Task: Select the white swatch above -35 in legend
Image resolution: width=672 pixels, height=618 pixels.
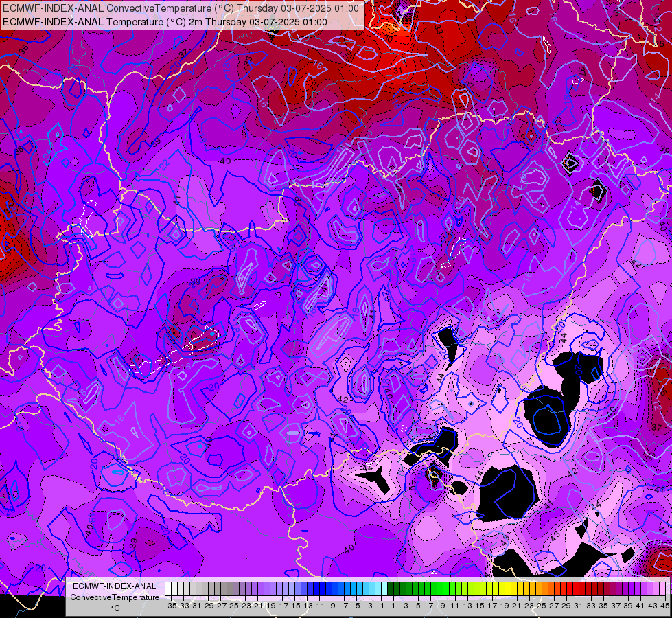Action: 168,588
